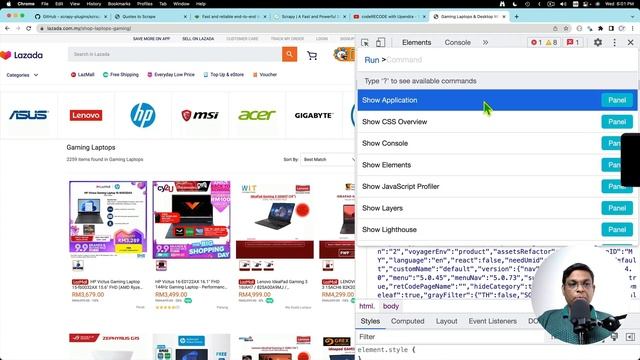This screenshot has width=640, height=360.
Task: Open the Top Up & eStore link
Action: click(x=224, y=75)
